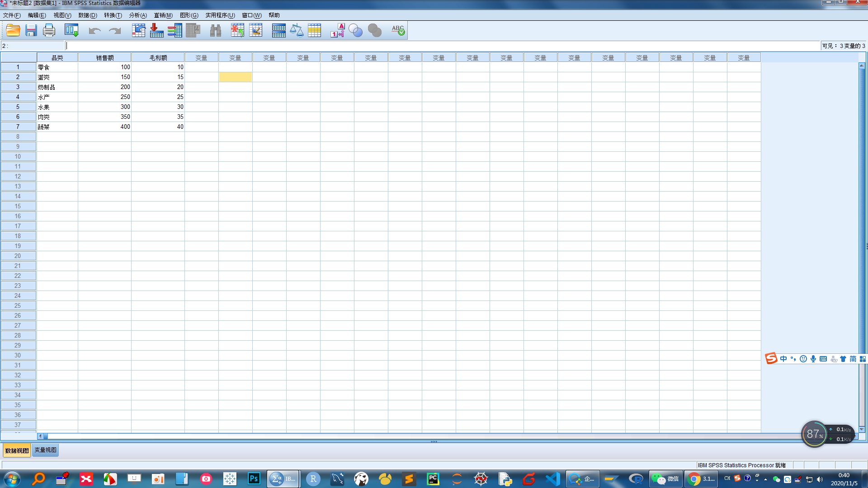Click the cell containing 零食
868x488 pixels.
57,67
